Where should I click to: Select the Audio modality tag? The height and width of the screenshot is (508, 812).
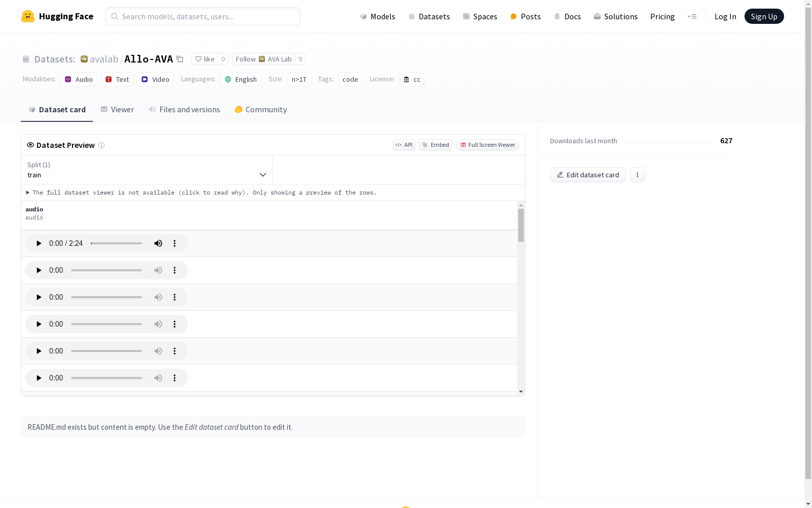coord(79,79)
